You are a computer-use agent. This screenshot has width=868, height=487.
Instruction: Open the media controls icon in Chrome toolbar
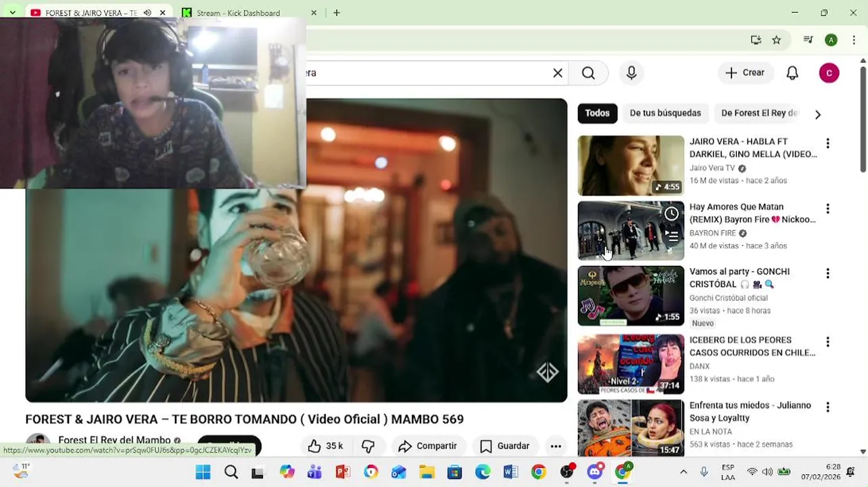(x=808, y=40)
